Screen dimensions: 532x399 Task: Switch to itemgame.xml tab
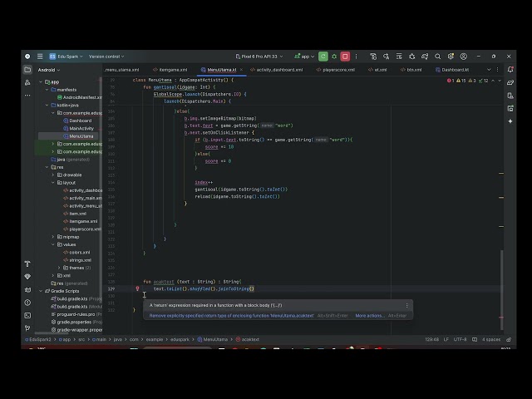[170, 70]
